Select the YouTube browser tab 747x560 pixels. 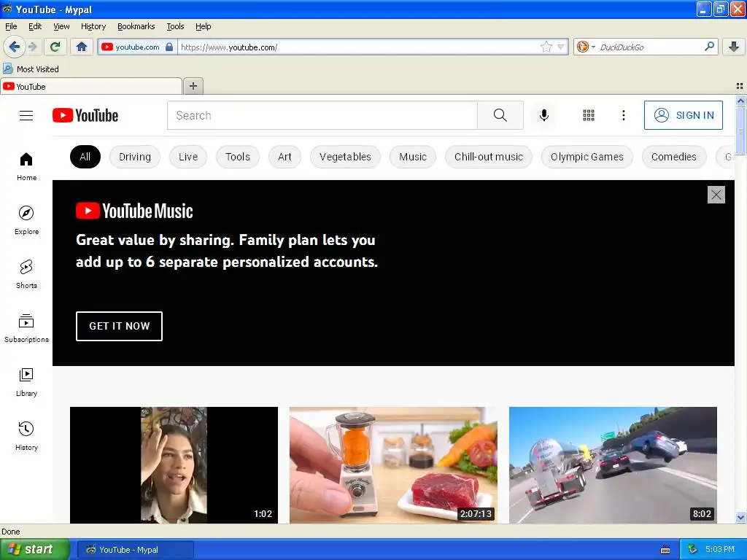(x=91, y=86)
